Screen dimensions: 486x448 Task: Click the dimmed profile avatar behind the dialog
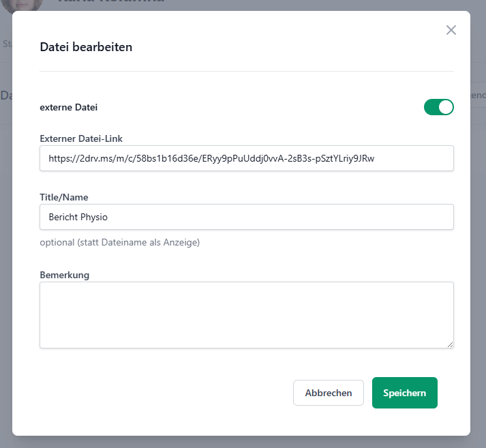[22, 5]
